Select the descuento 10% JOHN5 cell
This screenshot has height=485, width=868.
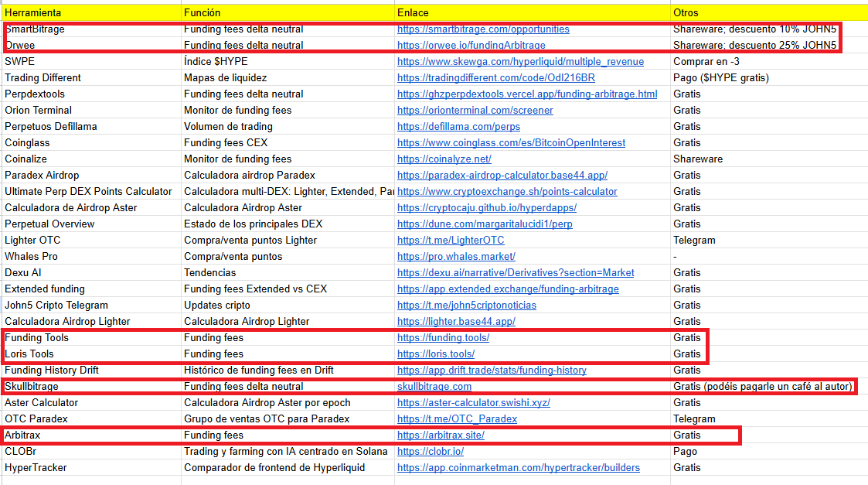(770, 29)
